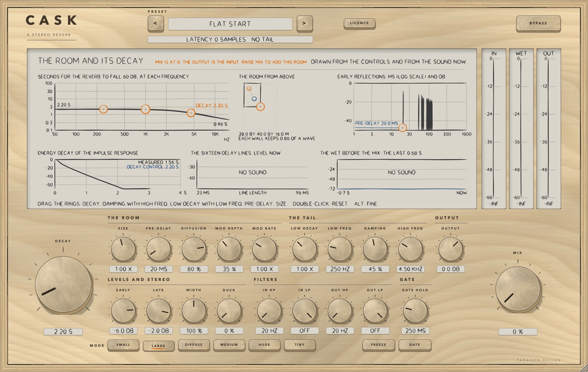588x372 pixels.
Task: Click the WIDTH knob
Action: [194, 311]
